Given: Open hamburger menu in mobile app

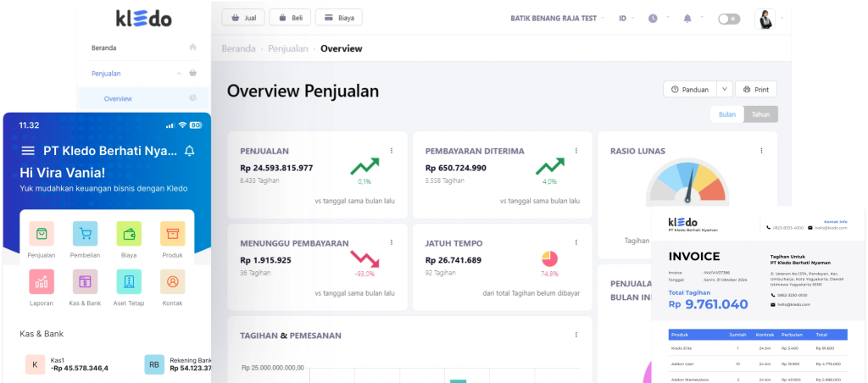Looking at the screenshot, I should (28, 151).
